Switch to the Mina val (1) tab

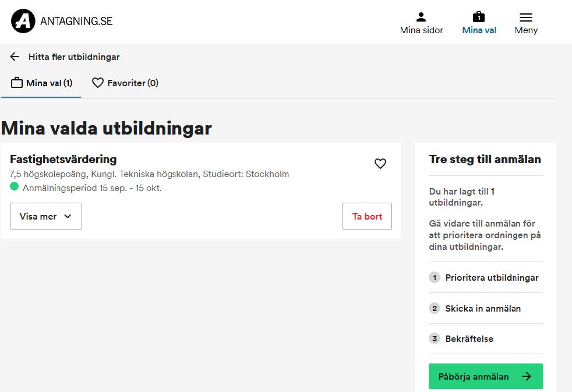tap(41, 83)
